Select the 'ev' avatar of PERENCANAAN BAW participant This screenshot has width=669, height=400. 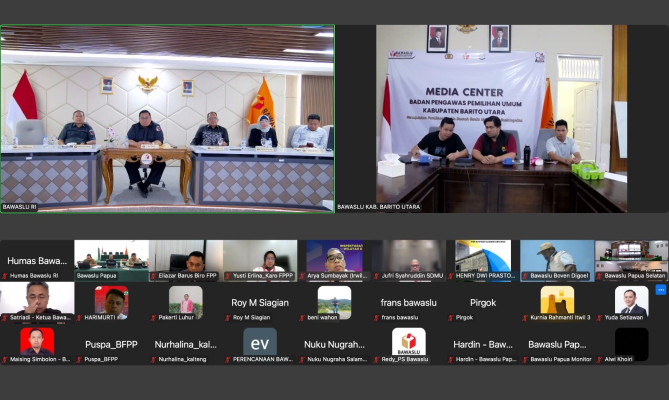[259, 342]
